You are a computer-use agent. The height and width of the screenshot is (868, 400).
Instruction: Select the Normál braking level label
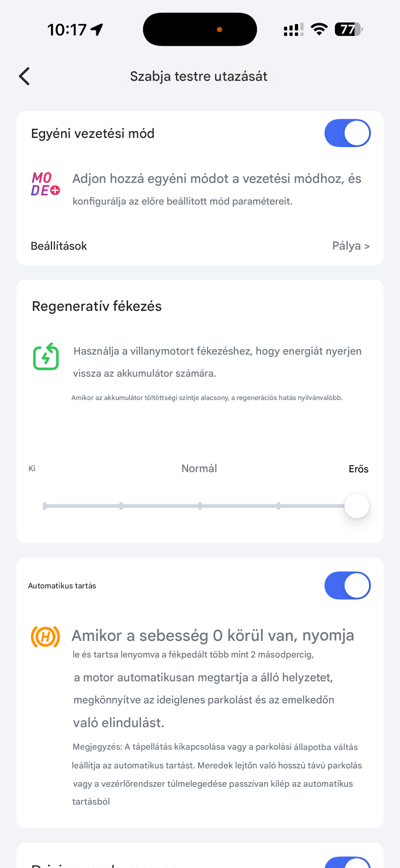pos(199,468)
